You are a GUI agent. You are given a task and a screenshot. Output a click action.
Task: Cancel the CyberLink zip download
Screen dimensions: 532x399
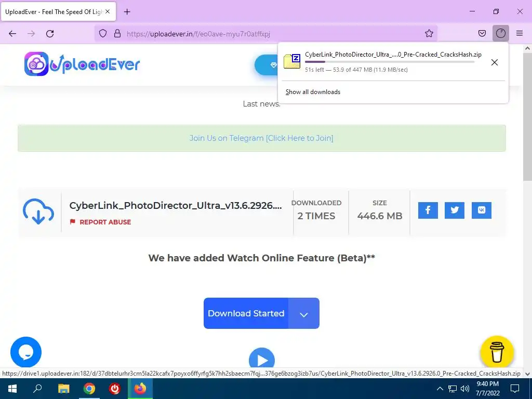click(495, 62)
